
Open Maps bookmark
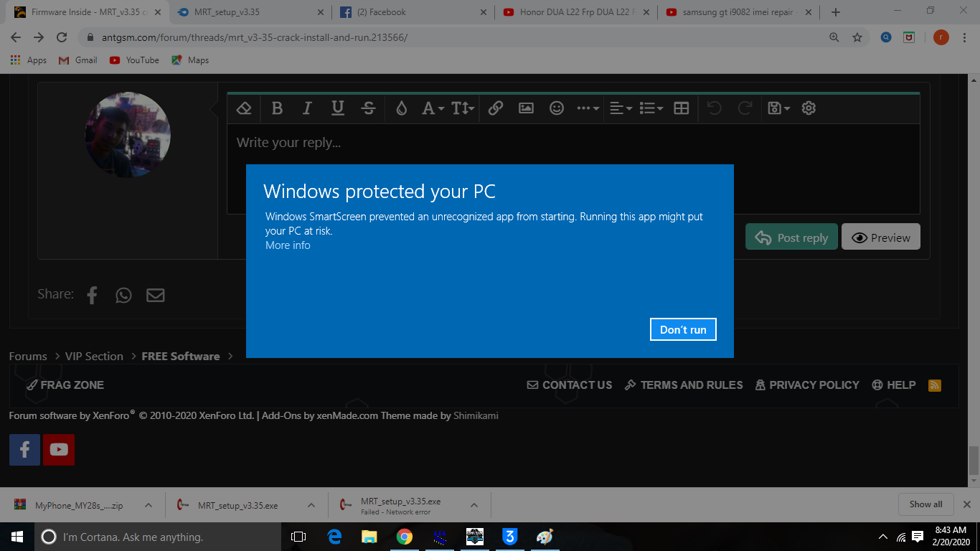click(190, 60)
